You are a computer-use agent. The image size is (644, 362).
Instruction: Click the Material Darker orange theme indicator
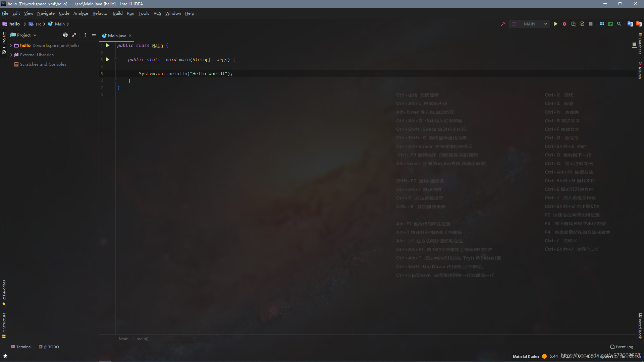pyautogui.click(x=544, y=356)
